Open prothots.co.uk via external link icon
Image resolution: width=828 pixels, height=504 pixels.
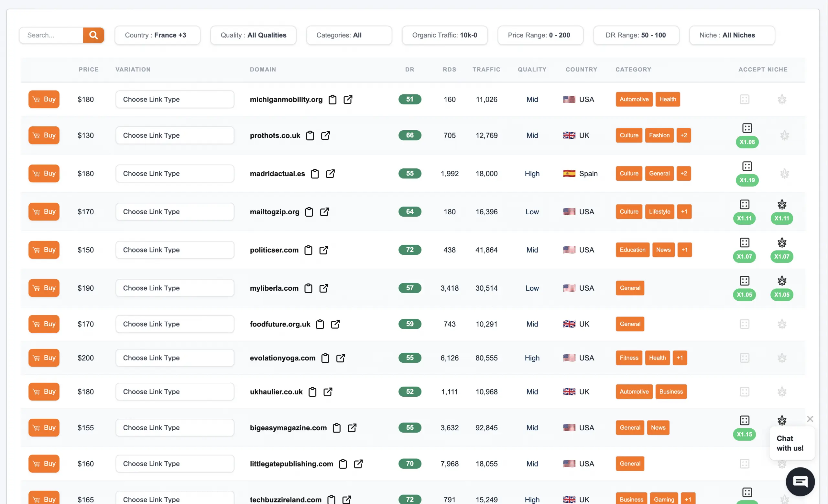(325, 135)
